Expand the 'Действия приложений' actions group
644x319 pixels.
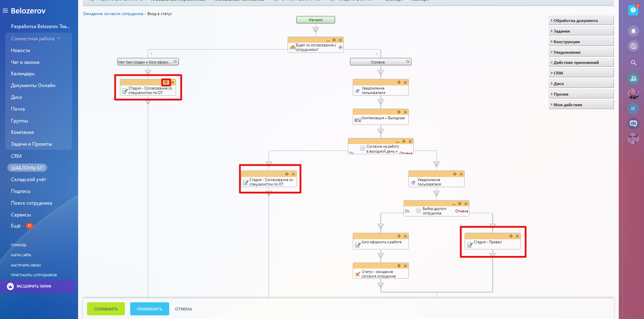581,62
